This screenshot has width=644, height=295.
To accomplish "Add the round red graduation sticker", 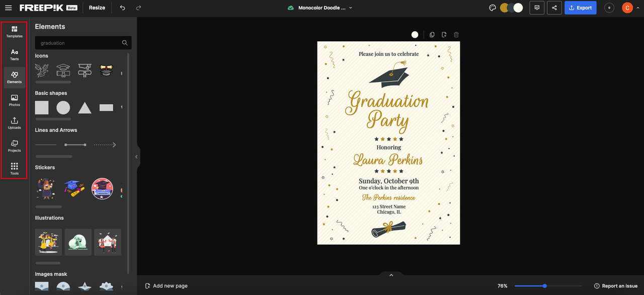I will (102, 188).
